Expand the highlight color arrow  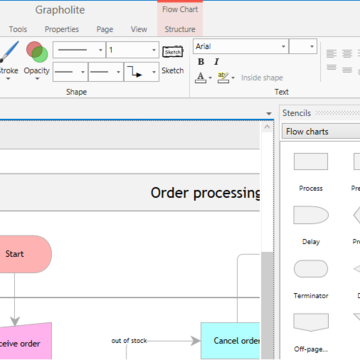[x=233, y=78]
